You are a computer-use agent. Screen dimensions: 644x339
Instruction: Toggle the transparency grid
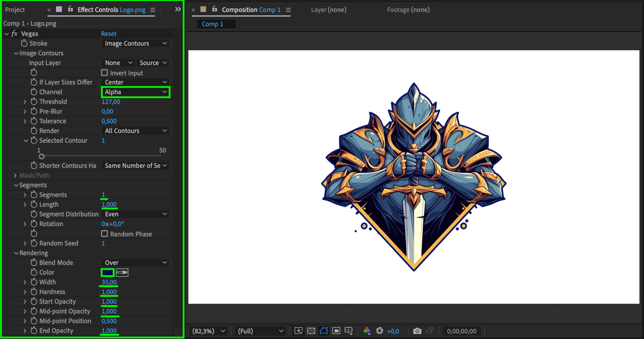point(311,331)
